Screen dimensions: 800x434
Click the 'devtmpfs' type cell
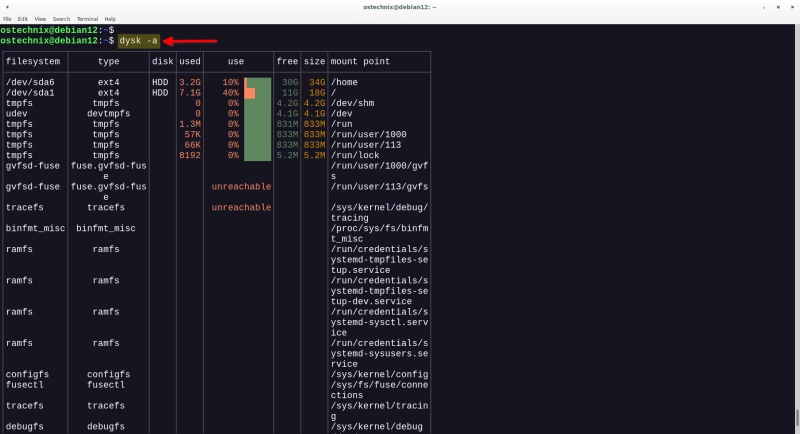click(x=109, y=114)
